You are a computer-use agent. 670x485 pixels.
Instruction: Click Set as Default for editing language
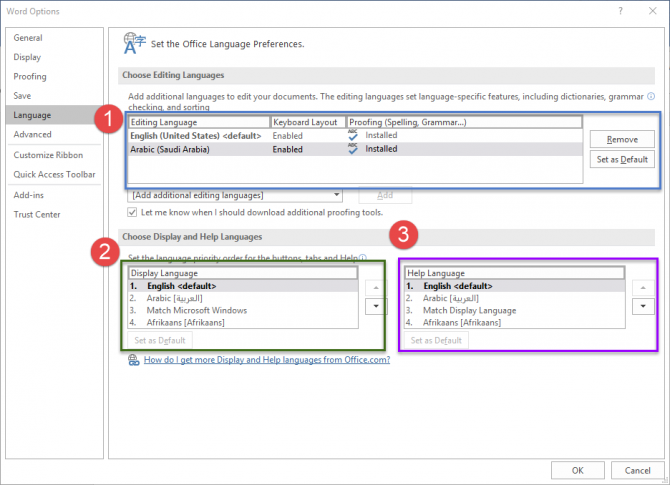(622, 159)
